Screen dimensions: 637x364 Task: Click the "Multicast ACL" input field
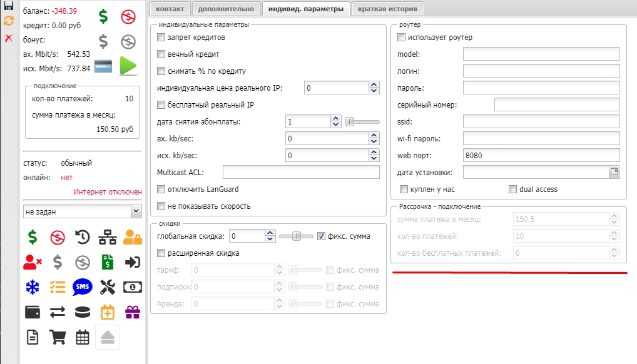pos(301,172)
